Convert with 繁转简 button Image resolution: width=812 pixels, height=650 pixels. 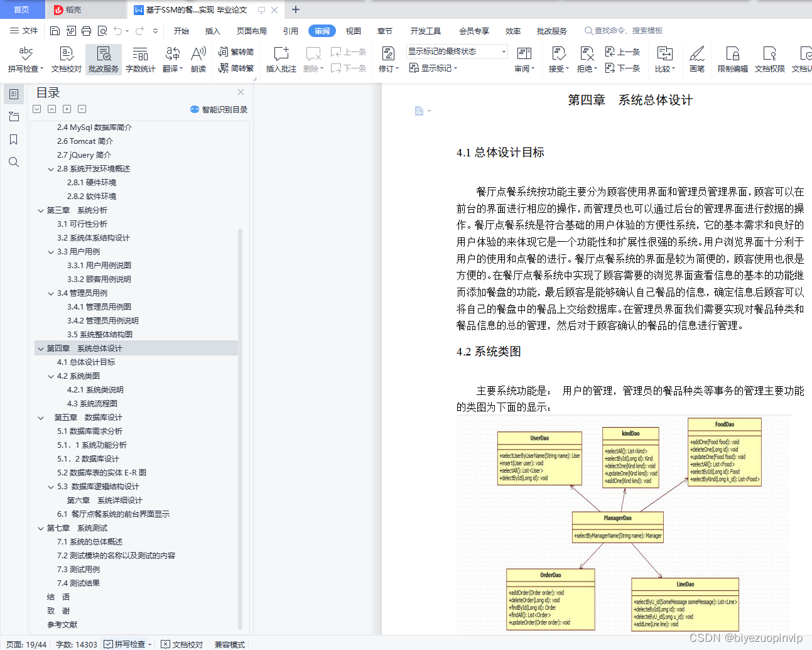point(236,52)
